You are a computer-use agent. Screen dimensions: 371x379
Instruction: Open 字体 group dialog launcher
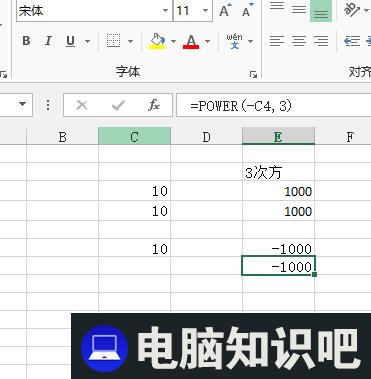coord(253,74)
